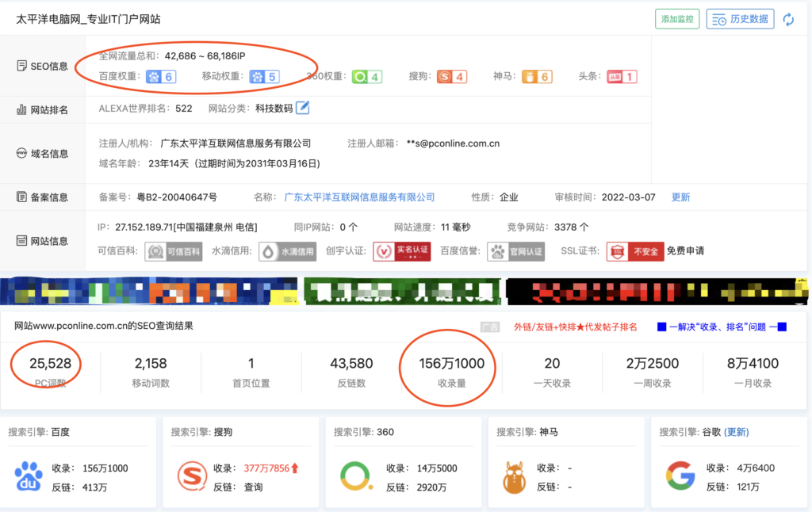Click the left blue banner ad
This screenshot has width=812, height=512.
(x=149, y=291)
